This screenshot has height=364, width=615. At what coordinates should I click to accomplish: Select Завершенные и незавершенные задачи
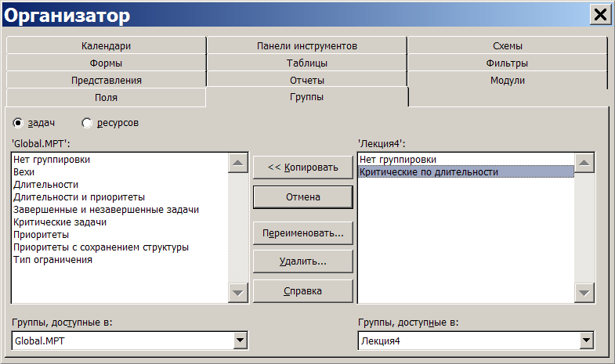tap(120, 210)
